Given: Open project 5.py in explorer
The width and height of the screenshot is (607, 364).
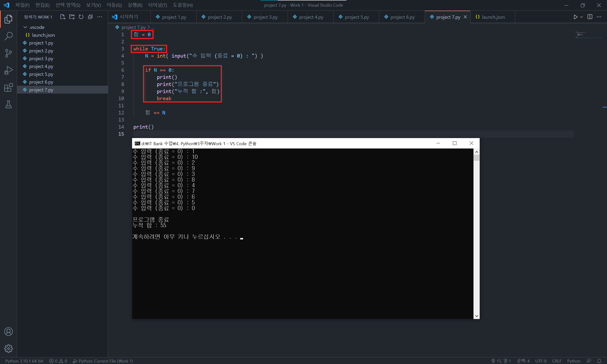Looking at the screenshot, I should pyautogui.click(x=41, y=74).
